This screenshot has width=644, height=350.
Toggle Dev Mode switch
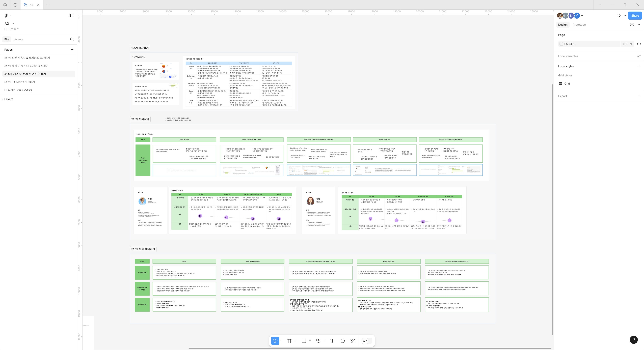[x=367, y=341]
